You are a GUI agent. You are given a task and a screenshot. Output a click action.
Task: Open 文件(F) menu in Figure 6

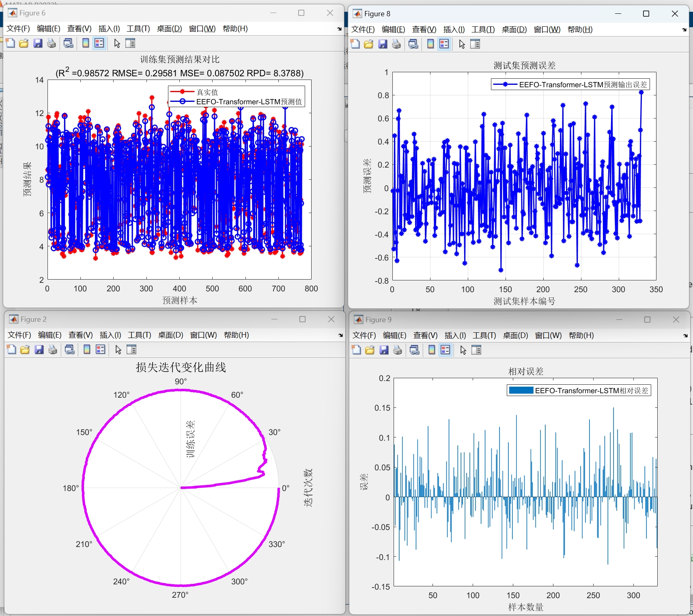(x=18, y=29)
